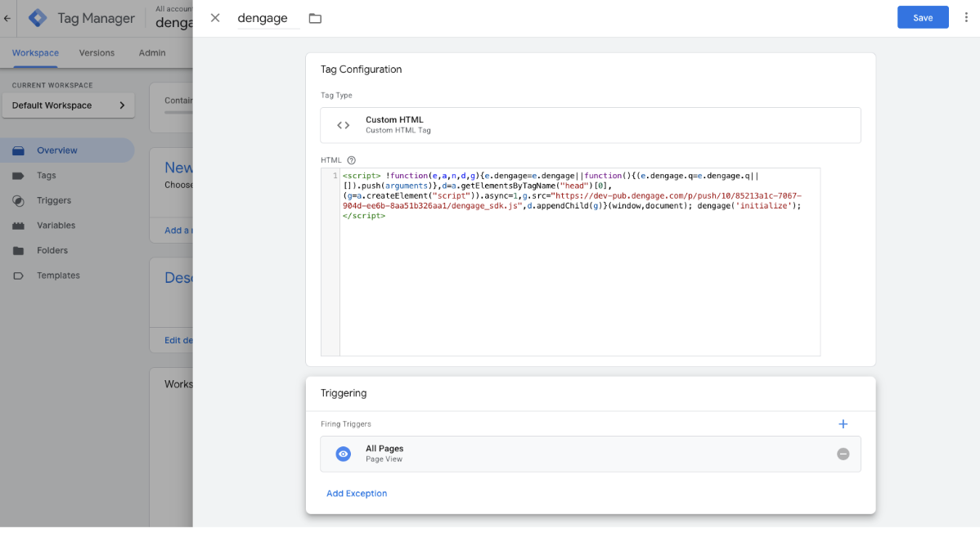The width and height of the screenshot is (980, 533).
Task: Click Add Exception link
Action: tap(356, 494)
